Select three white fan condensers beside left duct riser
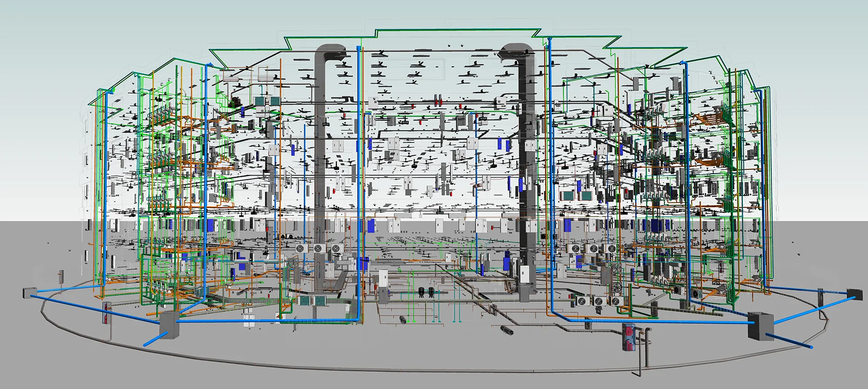This screenshot has width=868, height=389. tap(319, 248)
